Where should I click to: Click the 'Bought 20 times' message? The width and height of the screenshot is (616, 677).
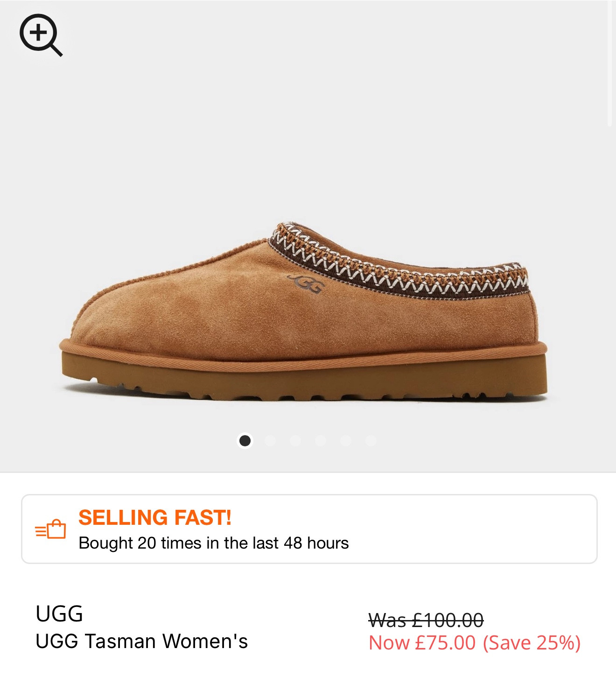click(x=213, y=543)
